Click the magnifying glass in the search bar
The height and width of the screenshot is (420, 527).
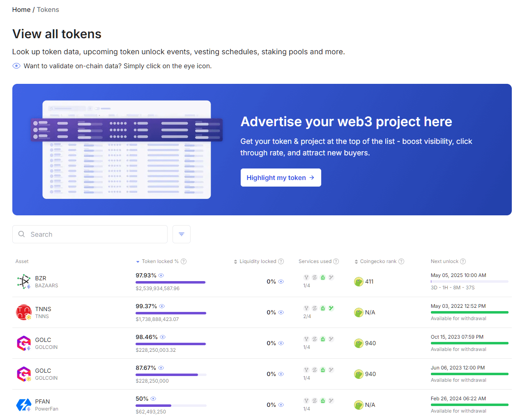coord(21,234)
